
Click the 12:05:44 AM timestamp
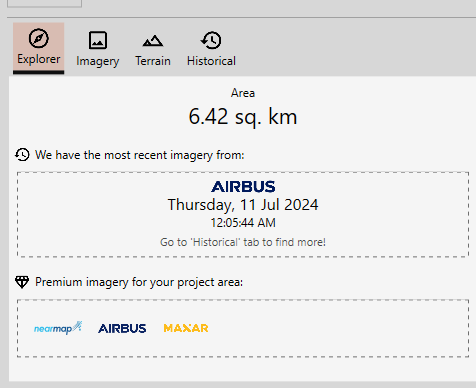coord(243,223)
